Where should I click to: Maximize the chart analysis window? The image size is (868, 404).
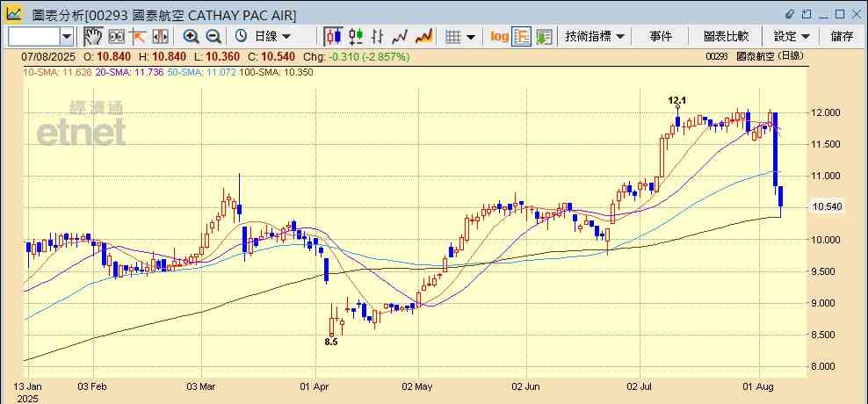tap(840, 14)
